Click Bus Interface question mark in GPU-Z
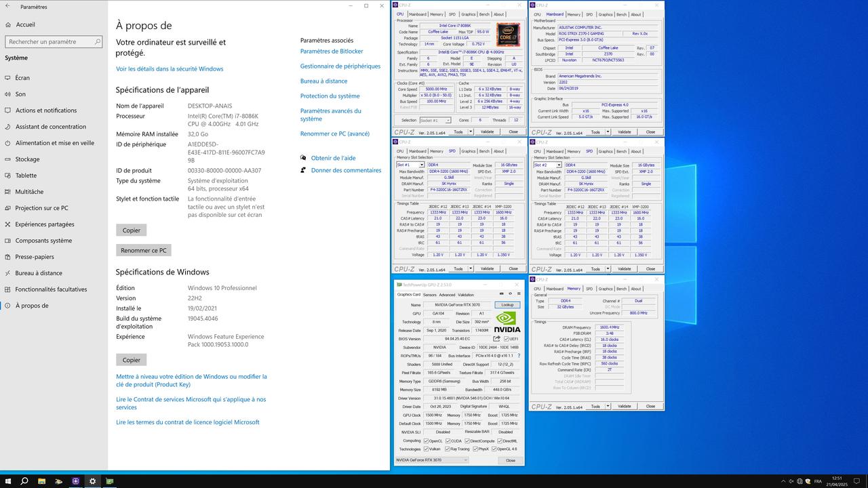This screenshot has width=868, height=488. [x=519, y=356]
